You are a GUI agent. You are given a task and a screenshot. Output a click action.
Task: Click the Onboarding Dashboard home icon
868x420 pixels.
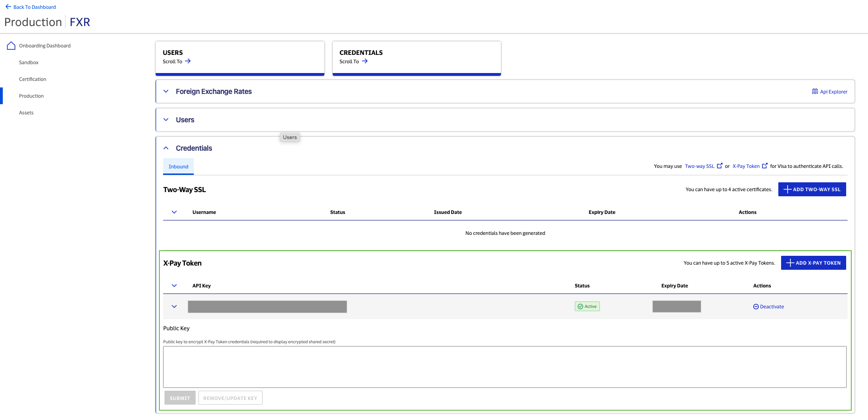(x=11, y=46)
